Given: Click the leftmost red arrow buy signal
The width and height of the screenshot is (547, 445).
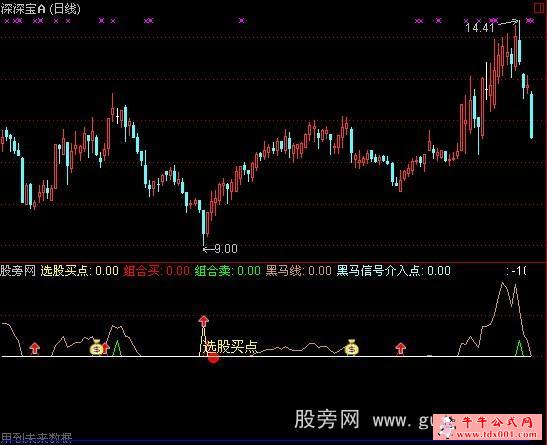Looking at the screenshot, I should pos(34,348).
